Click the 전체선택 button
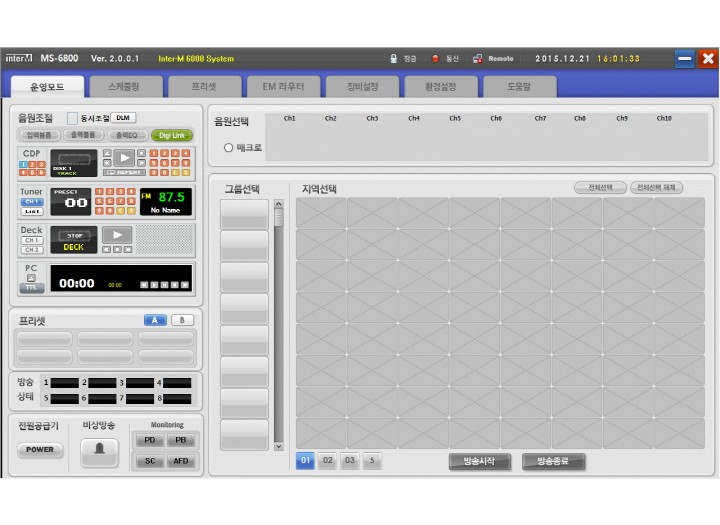The width and height of the screenshot is (720, 525). [600, 187]
